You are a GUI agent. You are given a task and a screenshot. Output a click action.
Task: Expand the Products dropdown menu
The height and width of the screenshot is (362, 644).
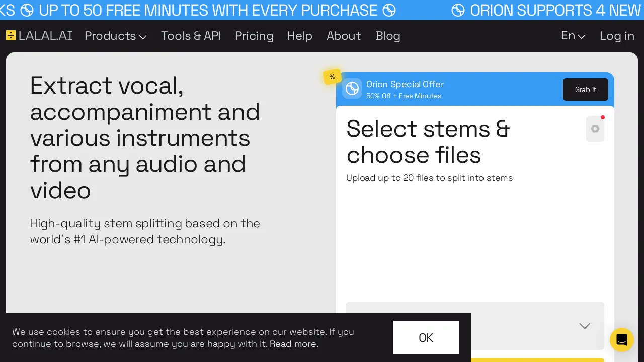pyautogui.click(x=116, y=36)
